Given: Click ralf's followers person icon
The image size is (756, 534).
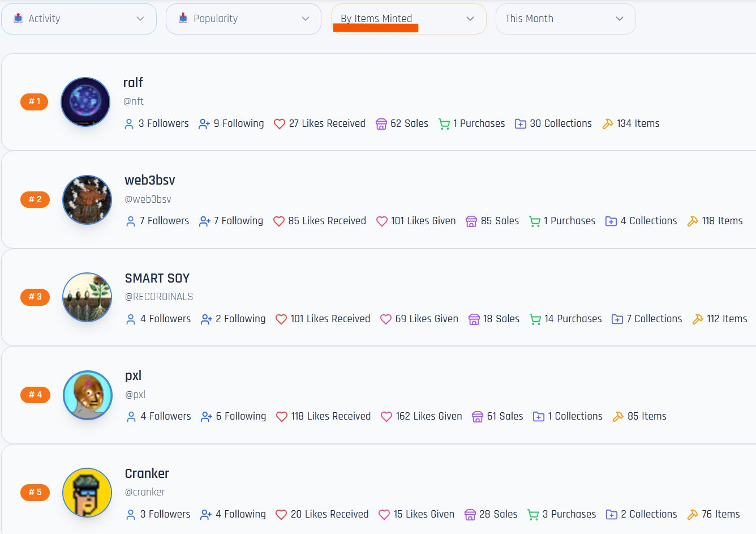Looking at the screenshot, I should pyautogui.click(x=129, y=123).
